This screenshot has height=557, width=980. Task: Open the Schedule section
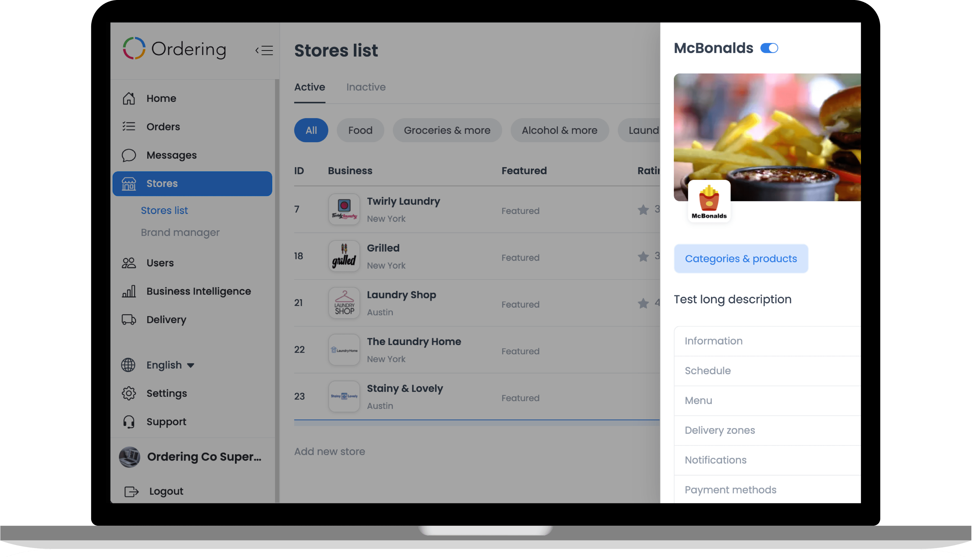[767, 371]
